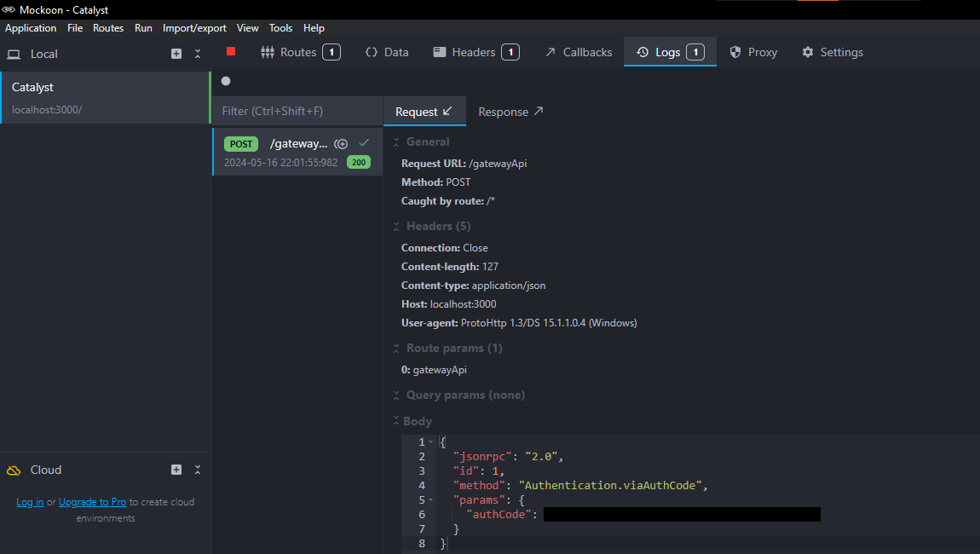Fold the JSON at line 1
This screenshot has height=554, width=980.
[x=430, y=442]
